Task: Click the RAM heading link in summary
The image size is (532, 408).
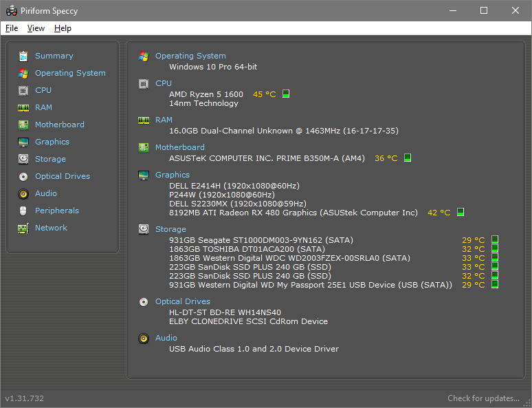Action: 164,120
